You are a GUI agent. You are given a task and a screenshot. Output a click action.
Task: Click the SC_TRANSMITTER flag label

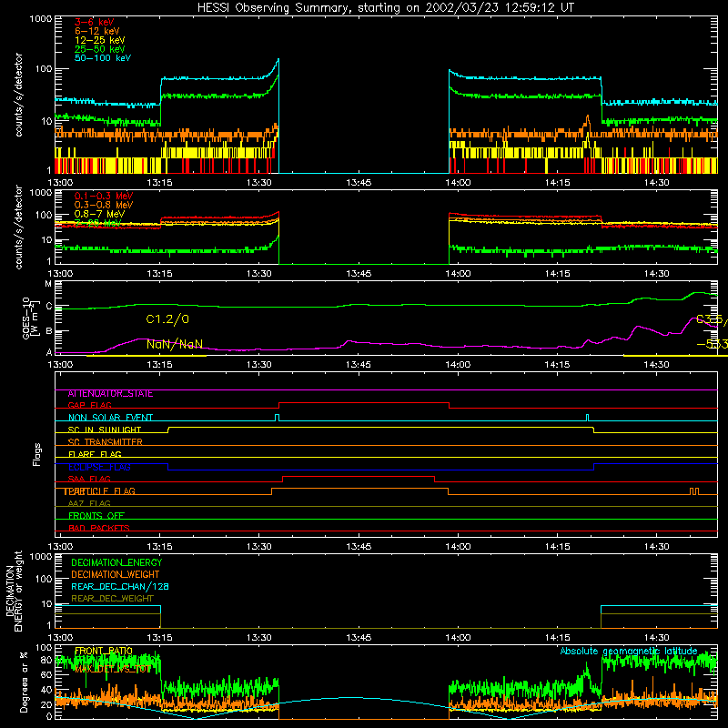(106, 442)
